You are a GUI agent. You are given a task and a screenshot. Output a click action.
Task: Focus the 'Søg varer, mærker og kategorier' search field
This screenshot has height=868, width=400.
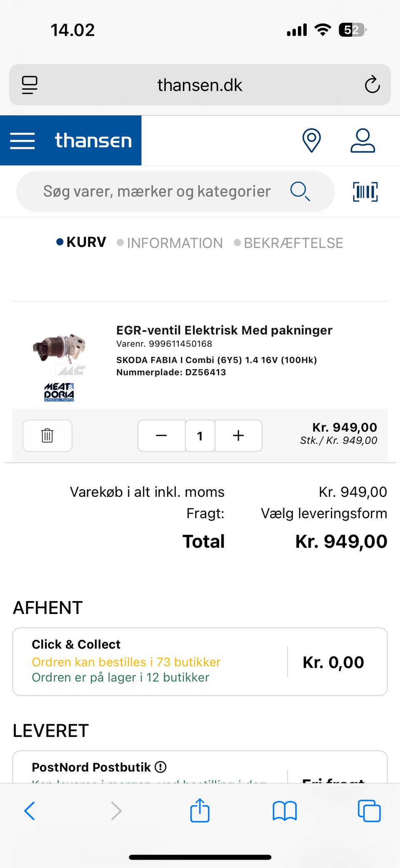tap(157, 191)
